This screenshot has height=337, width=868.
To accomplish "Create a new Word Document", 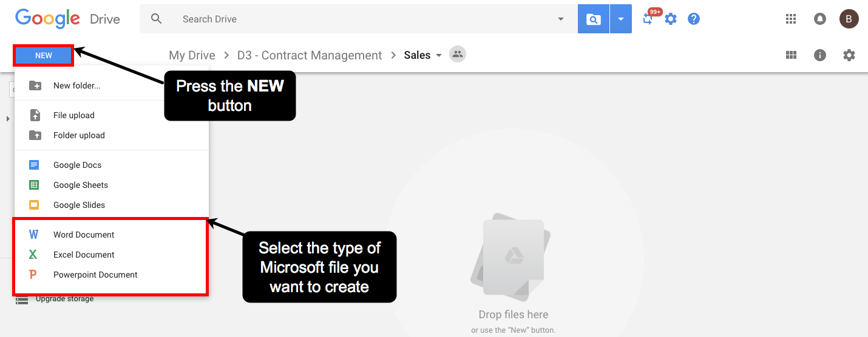I will click(x=112, y=235).
